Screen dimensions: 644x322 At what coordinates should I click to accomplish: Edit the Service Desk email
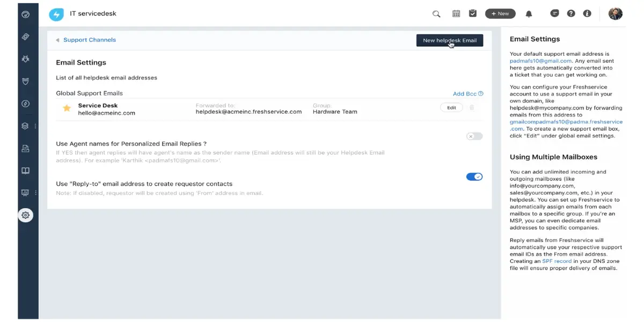452,107
